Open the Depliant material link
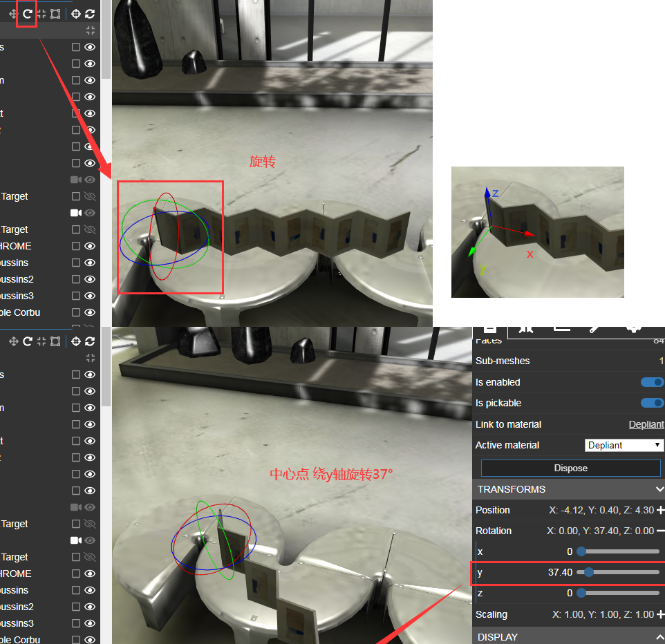This screenshot has width=665, height=644. [646, 424]
